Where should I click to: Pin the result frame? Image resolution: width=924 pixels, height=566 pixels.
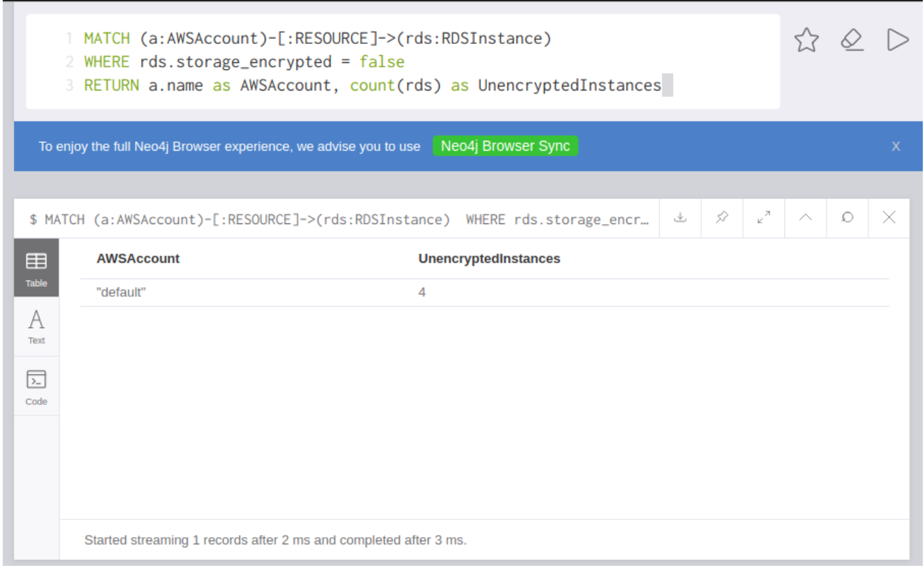(722, 217)
